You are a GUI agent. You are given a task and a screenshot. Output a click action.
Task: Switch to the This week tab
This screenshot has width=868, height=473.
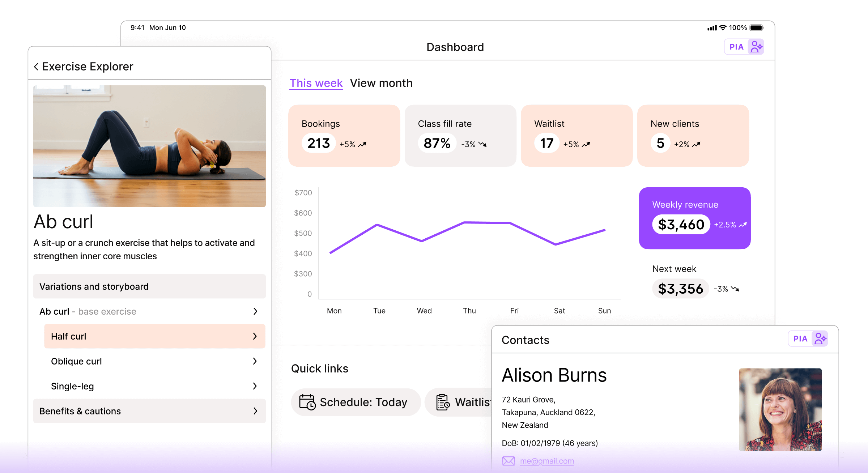(316, 83)
